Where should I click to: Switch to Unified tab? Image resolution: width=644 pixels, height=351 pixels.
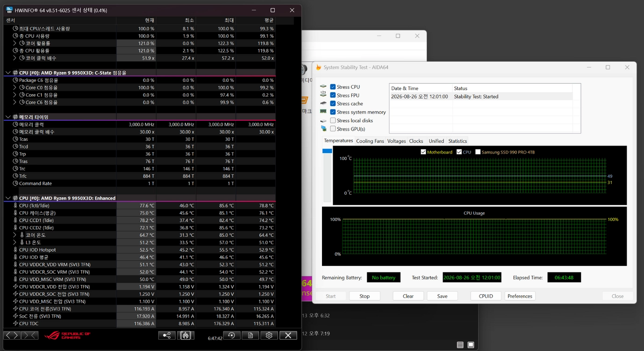pos(436,141)
